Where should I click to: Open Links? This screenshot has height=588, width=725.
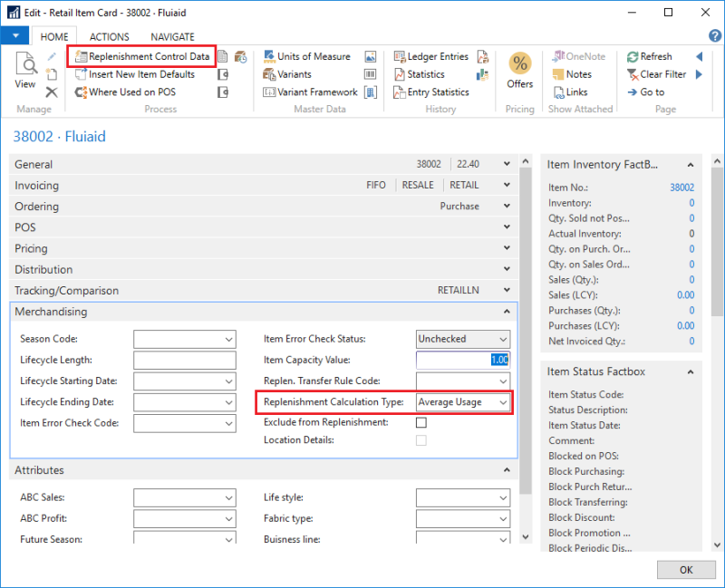(x=571, y=92)
